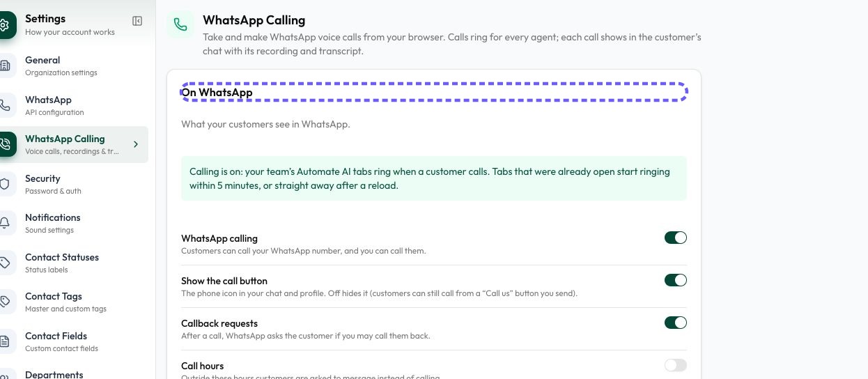The width and height of the screenshot is (868, 379).
Task: Collapse the settings sidebar panel icon
Action: (x=137, y=22)
